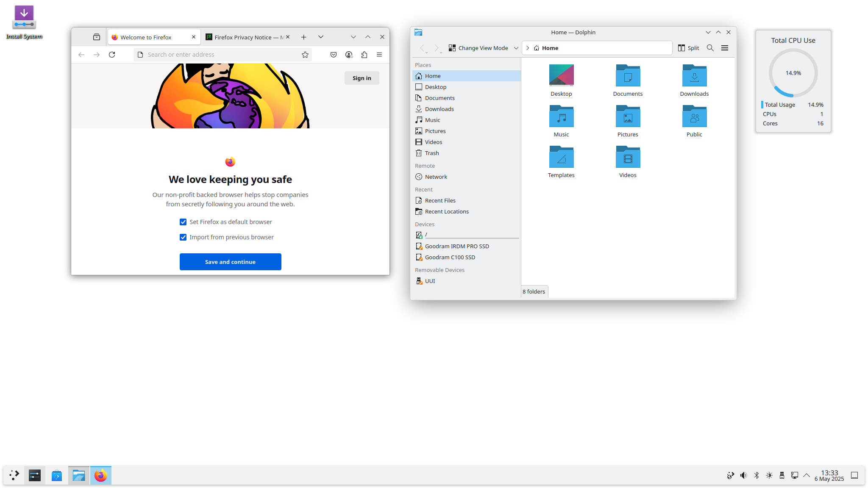Click Dolphin forward navigation arrow
Viewport: 868px width, 488px height.
pos(437,48)
